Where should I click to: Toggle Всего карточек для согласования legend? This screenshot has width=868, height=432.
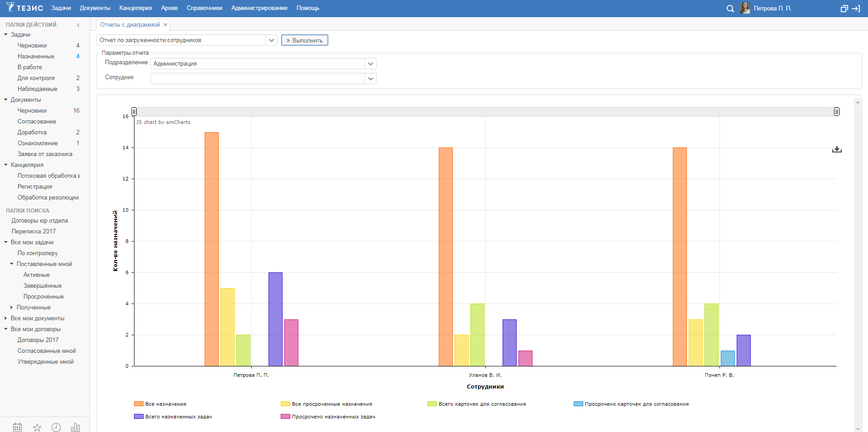[x=477, y=404]
